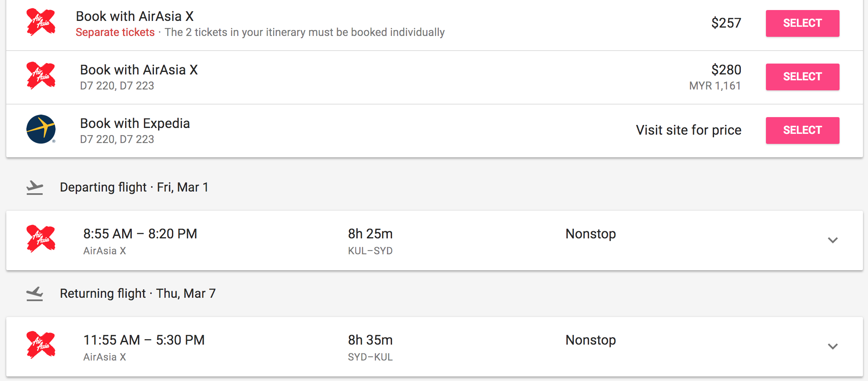Viewport: 868px width, 381px height.
Task: Click the MYR 1,161 price text
Action: 715,86
